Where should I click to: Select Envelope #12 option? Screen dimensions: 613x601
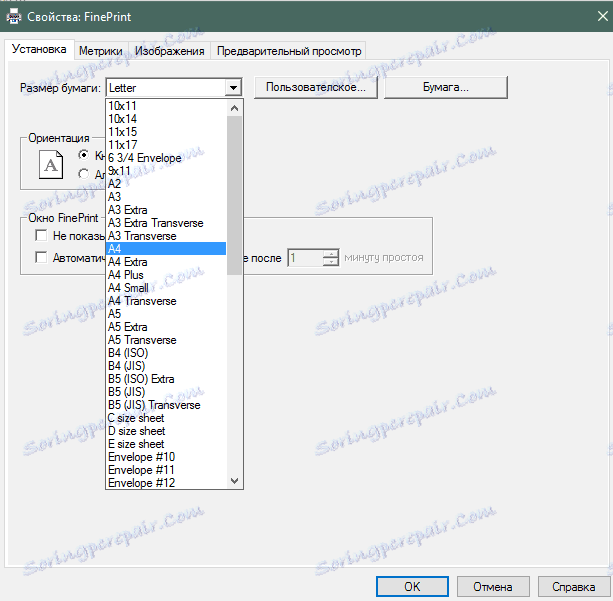pos(166,483)
